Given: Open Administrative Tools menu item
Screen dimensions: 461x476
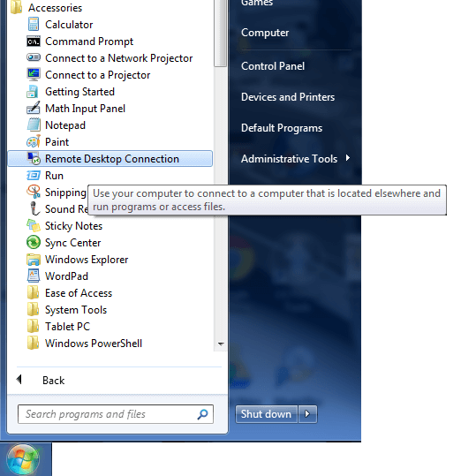Looking at the screenshot, I should (x=289, y=159).
